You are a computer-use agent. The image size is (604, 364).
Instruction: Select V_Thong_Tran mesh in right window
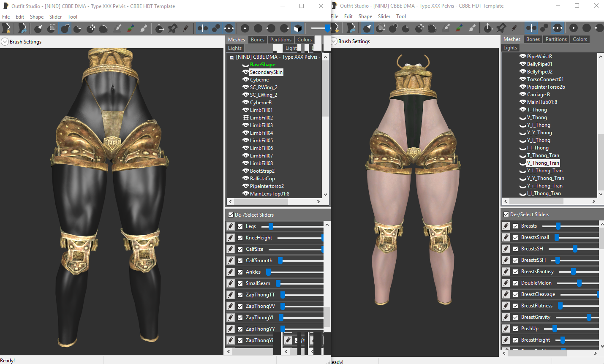(x=543, y=163)
